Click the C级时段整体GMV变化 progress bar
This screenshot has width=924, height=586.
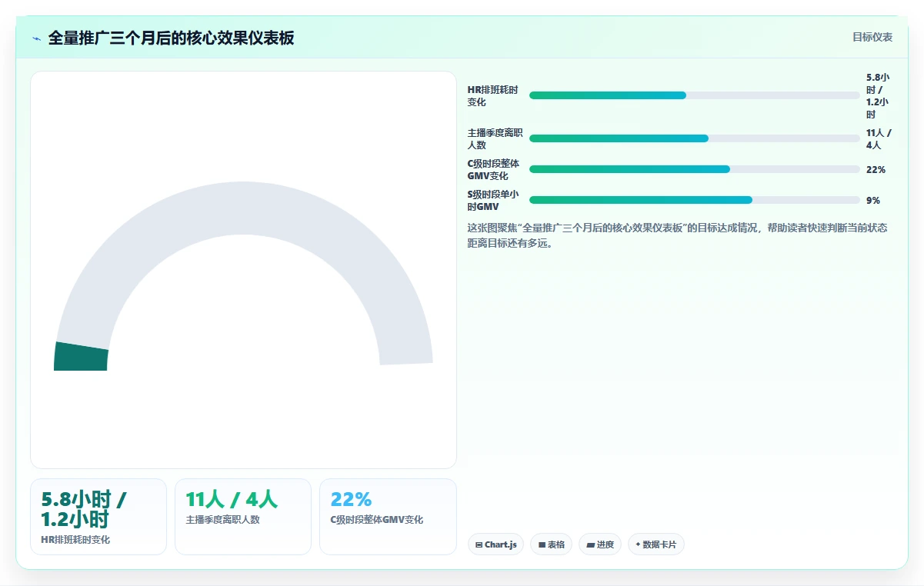[x=694, y=169]
